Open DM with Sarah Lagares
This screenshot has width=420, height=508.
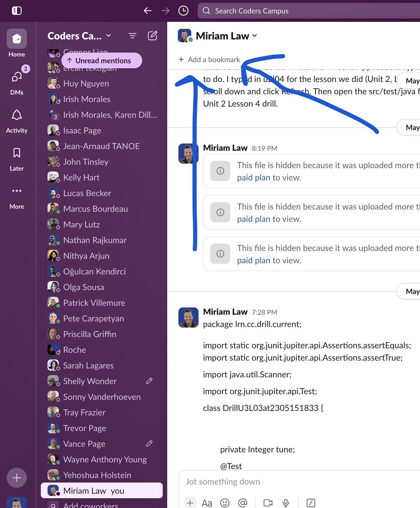[x=102, y=365]
